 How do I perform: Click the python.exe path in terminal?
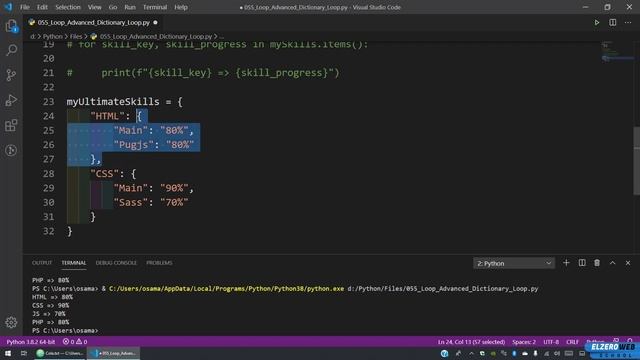[x=227, y=289]
